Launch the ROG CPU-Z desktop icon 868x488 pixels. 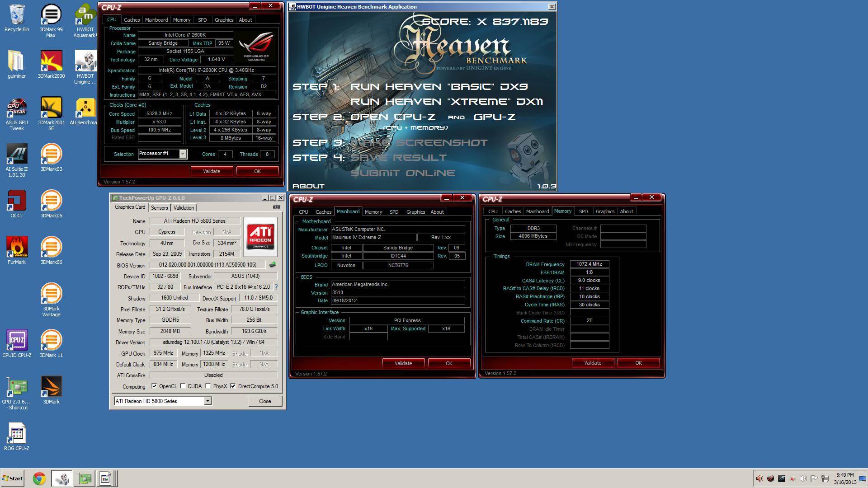(x=17, y=436)
